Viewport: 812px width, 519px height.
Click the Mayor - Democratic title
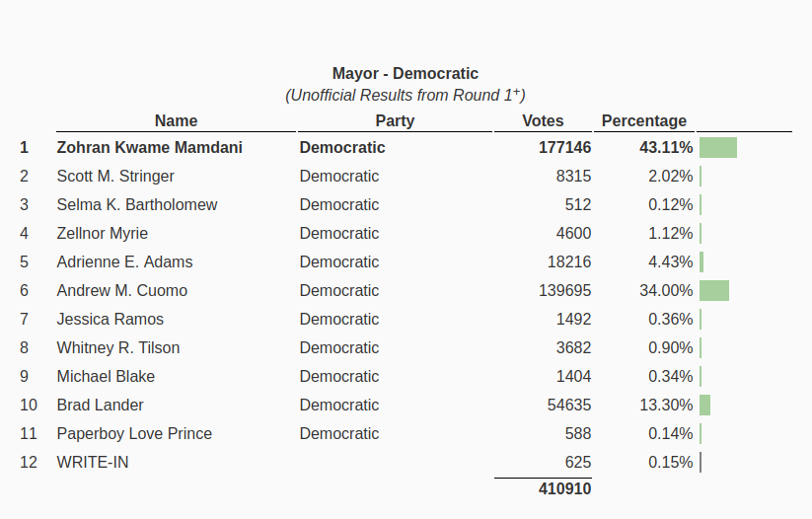(406, 74)
